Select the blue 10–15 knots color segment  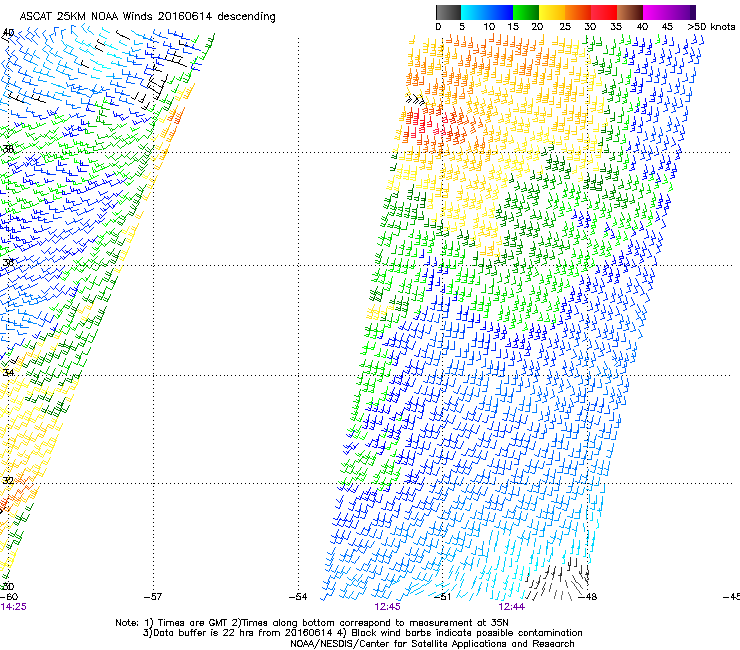click(500, 12)
